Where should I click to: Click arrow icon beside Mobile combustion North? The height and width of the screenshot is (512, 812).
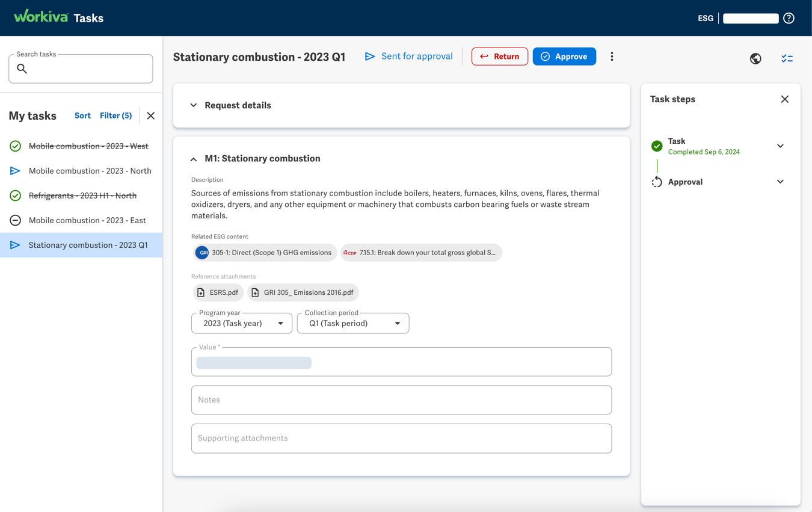(16, 171)
